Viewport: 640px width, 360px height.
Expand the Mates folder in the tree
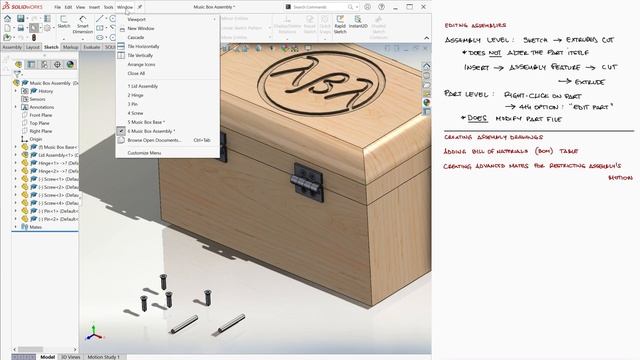coord(16,227)
